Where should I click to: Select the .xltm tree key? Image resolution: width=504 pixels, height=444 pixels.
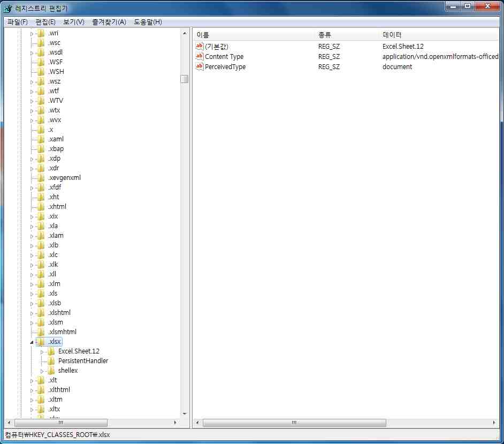pyautogui.click(x=55, y=399)
